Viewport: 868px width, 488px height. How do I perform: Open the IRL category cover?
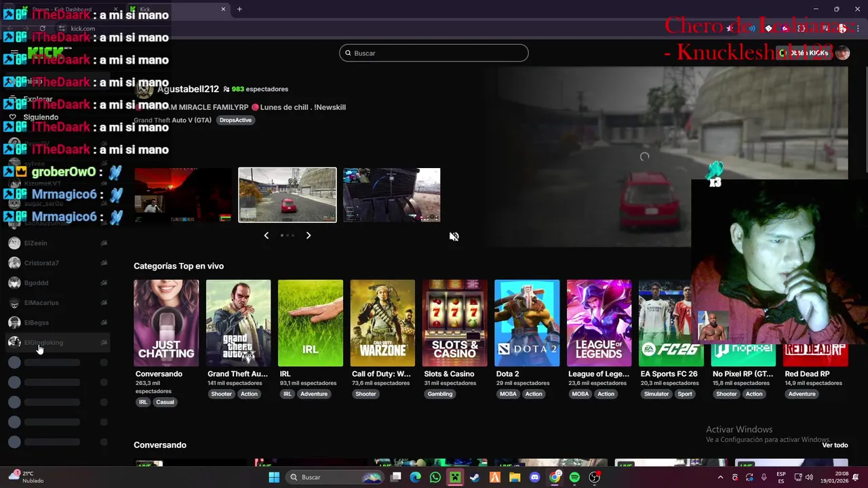310,323
